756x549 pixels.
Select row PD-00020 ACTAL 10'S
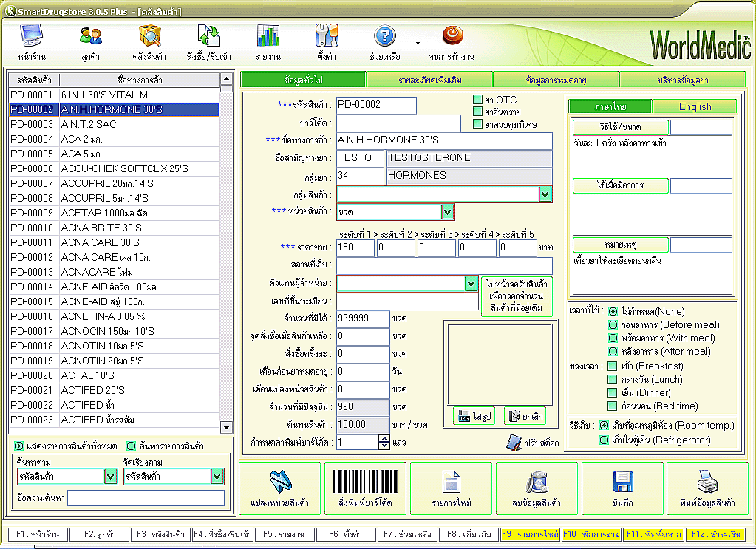click(115, 375)
